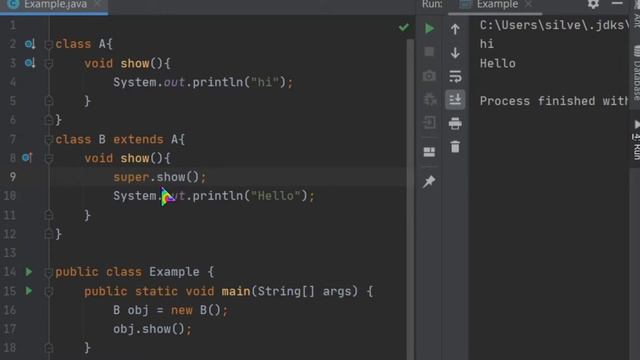Collapse class B fold marker

pyautogui.click(x=49, y=140)
